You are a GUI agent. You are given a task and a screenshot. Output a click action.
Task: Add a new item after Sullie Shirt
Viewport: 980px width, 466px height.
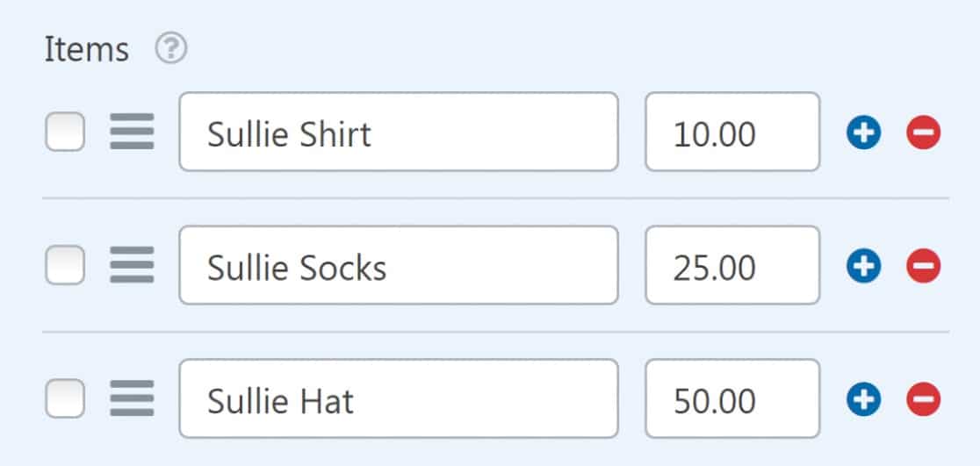click(863, 133)
